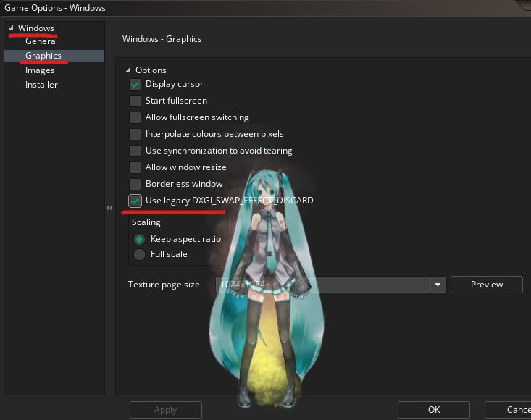Click the Cancel button
Screen dimensions: 531x420
click(508, 410)
